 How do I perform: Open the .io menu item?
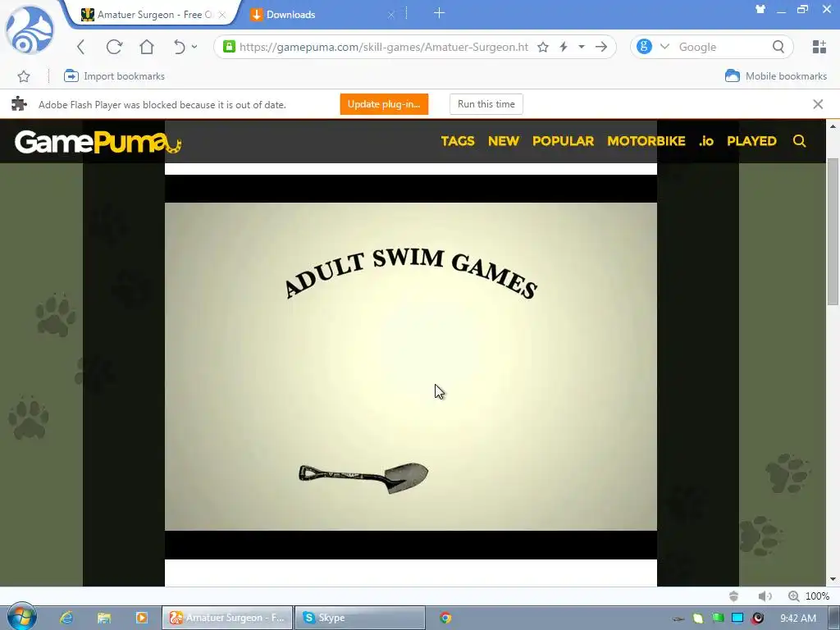coord(706,141)
